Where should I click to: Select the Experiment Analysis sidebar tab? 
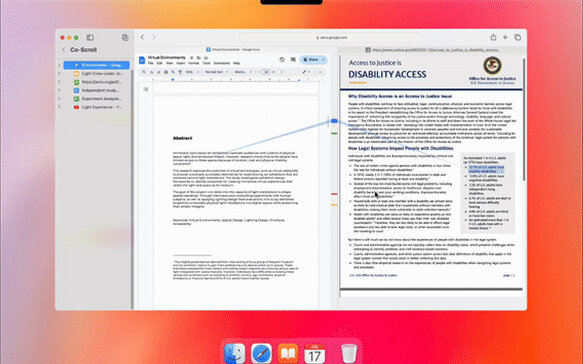(x=97, y=99)
